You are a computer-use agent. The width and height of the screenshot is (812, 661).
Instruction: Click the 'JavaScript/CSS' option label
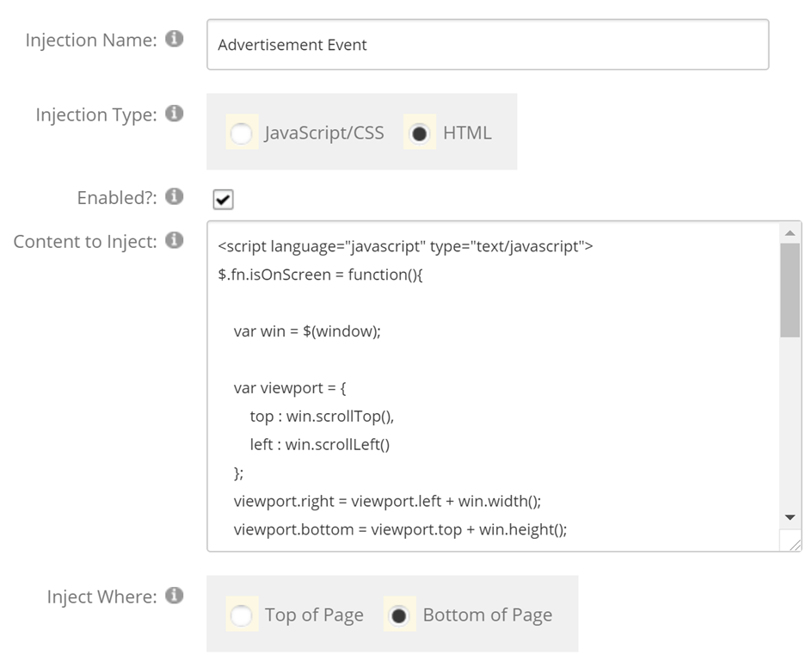coord(324,133)
